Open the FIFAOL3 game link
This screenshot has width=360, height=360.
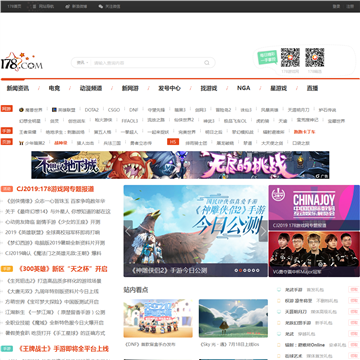[130, 121]
